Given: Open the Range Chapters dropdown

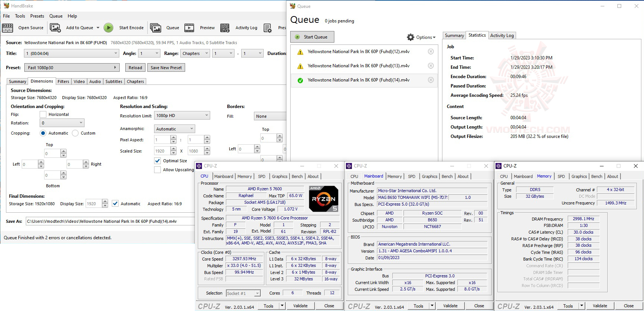Looking at the screenshot, I should pos(195,53).
